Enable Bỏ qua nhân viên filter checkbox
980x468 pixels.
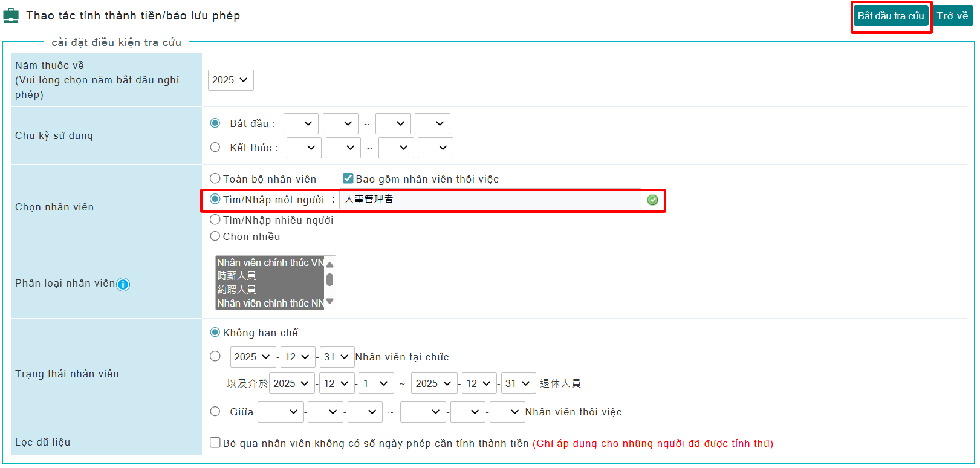point(215,443)
